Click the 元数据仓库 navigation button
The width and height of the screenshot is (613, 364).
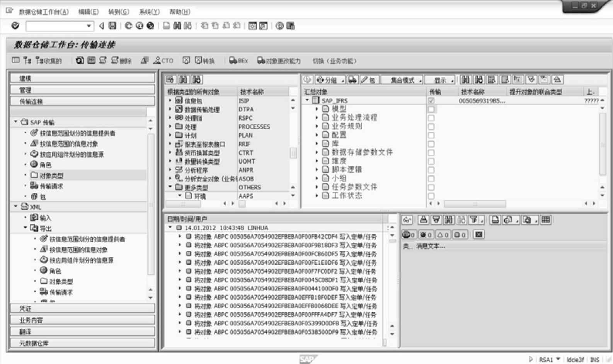pos(82,343)
